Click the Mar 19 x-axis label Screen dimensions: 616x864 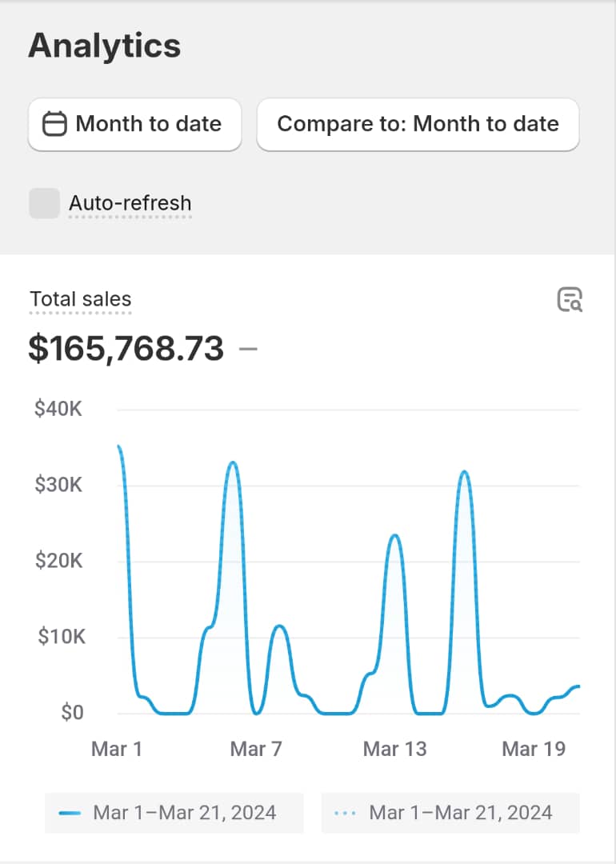tap(534, 749)
